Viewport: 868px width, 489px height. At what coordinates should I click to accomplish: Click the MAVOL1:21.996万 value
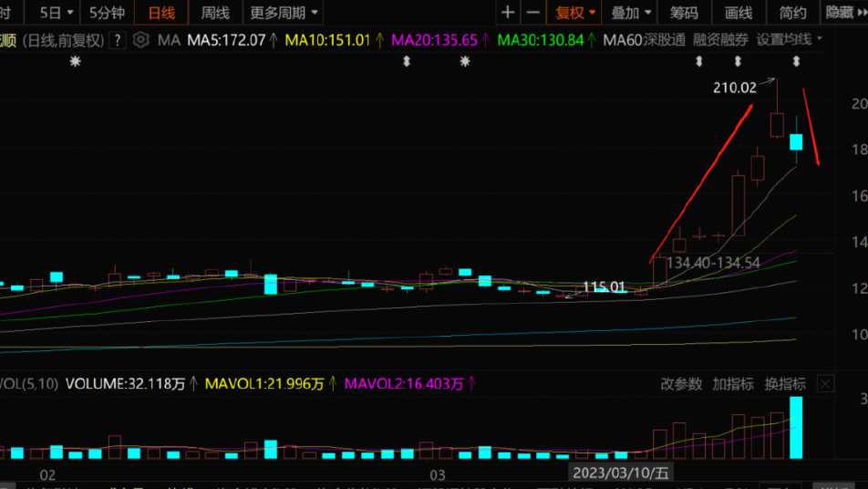[264, 384]
